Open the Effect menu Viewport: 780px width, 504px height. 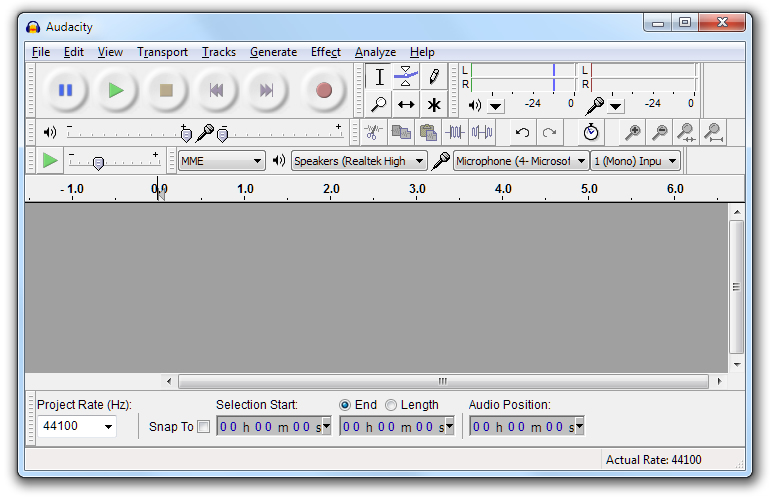coord(325,52)
